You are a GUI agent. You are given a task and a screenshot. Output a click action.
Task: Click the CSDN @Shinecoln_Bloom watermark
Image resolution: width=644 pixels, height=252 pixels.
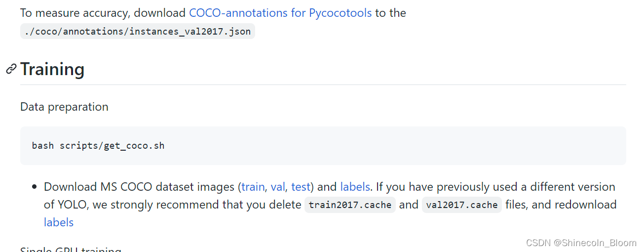[x=581, y=243]
